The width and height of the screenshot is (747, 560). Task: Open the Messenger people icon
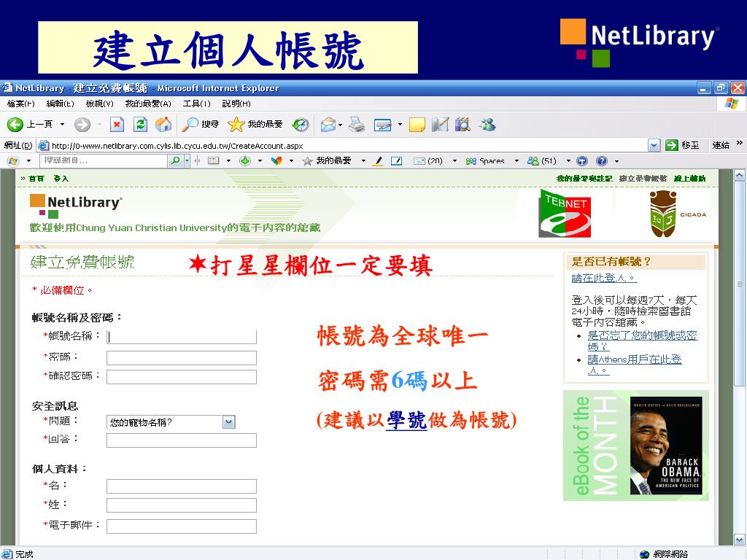point(487,125)
